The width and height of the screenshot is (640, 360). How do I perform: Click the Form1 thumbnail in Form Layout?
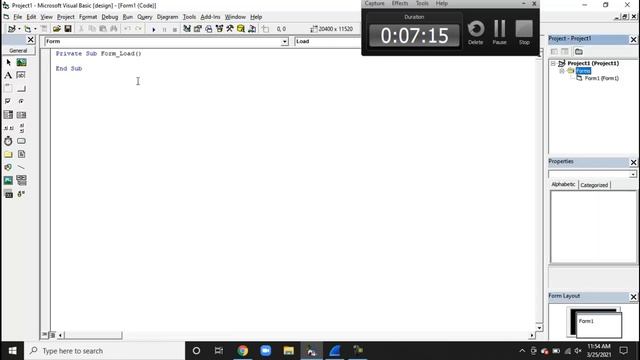[599, 325]
